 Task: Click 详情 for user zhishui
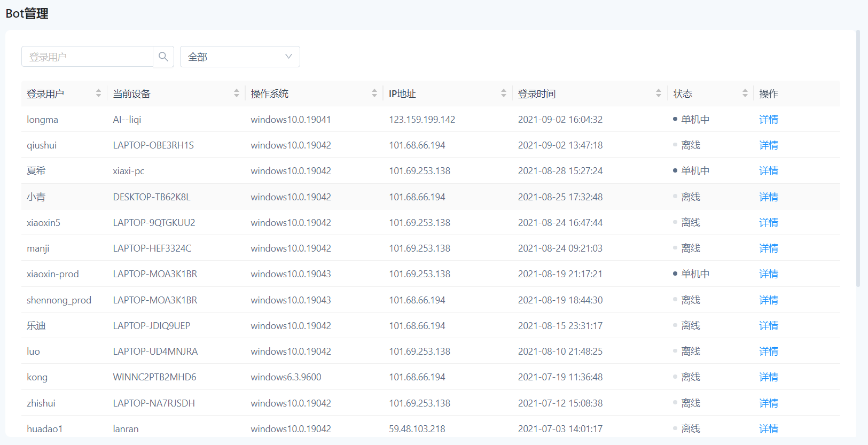768,403
